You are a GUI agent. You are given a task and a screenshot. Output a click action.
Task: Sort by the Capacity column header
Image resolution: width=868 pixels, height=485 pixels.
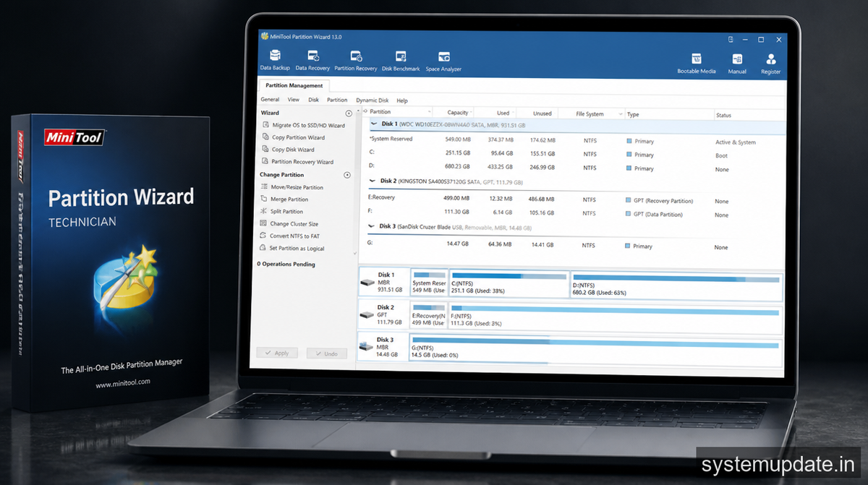pos(454,113)
